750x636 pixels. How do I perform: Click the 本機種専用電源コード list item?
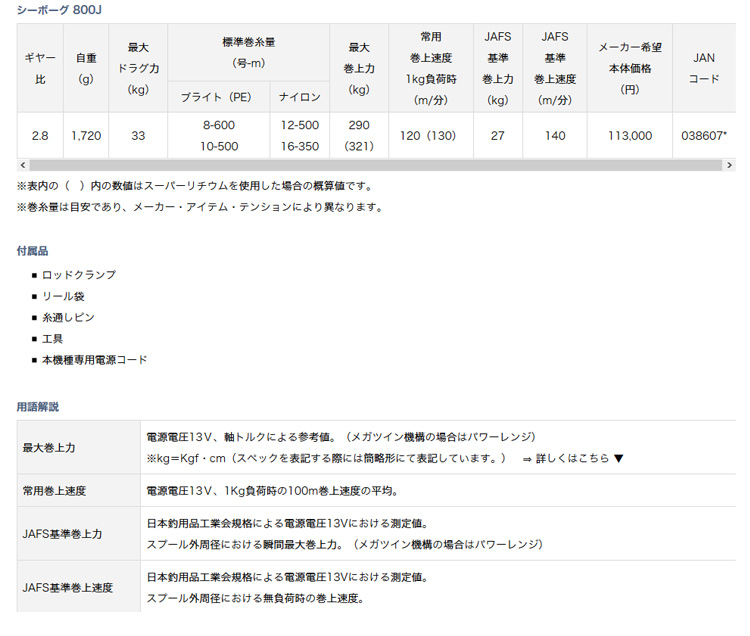point(95,360)
